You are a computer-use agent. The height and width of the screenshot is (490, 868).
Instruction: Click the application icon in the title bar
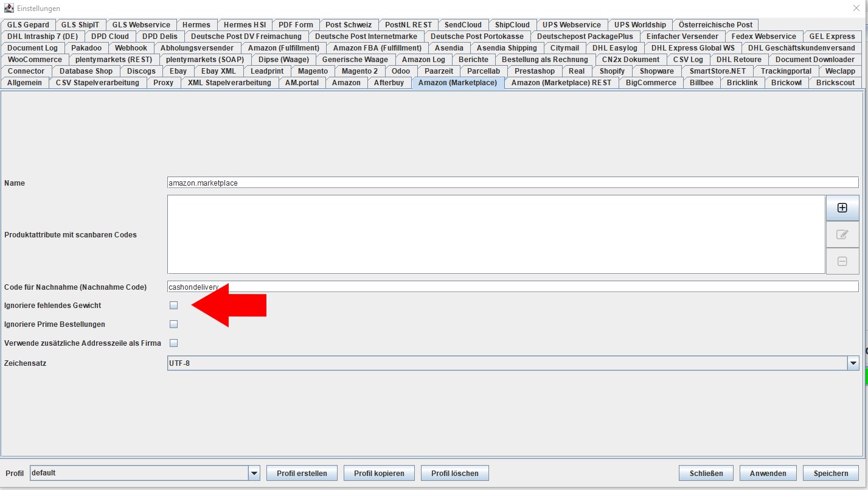pos(9,9)
